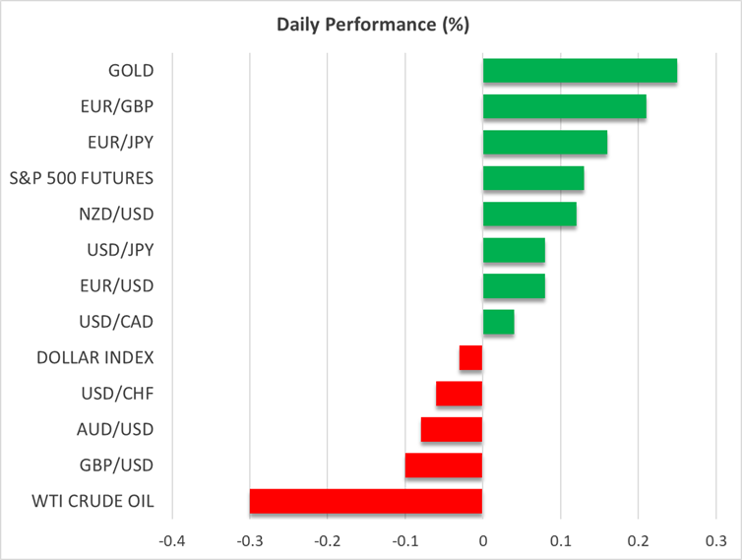Click the red DOLLAR INDEX bar

click(470, 357)
